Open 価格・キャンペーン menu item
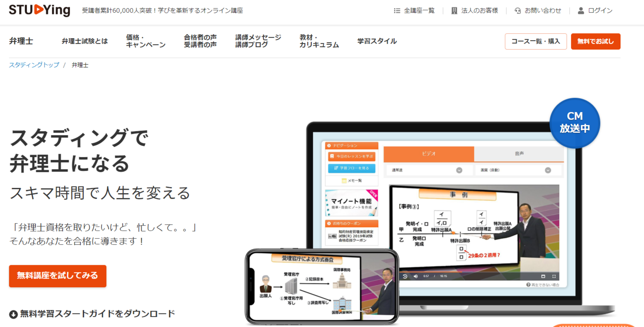Viewport: 644px width, 327px height. pyautogui.click(x=146, y=41)
